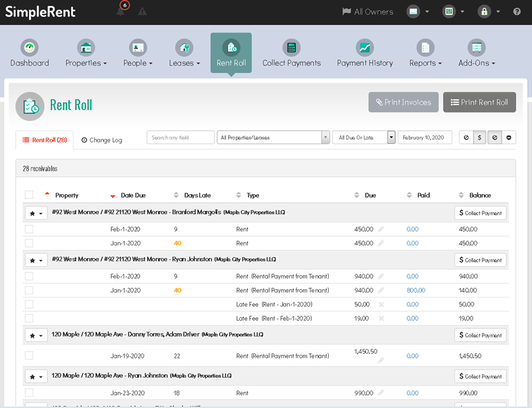Click the All Owners flag icon
The image size is (532, 408).
click(x=346, y=11)
